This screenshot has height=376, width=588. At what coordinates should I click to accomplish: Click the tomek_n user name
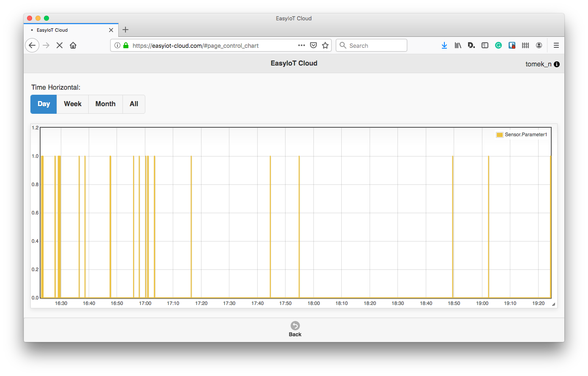tap(538, 64)
